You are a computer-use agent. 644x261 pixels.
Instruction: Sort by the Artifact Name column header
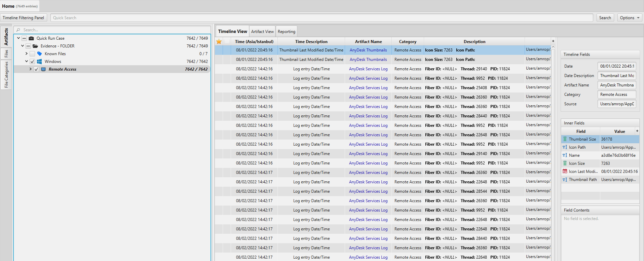click(x=369, y=42)
